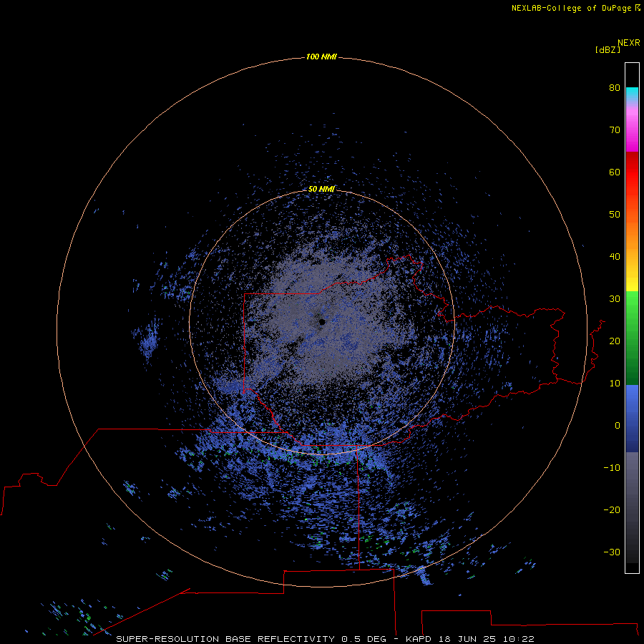
Task: Click the 0 dBZ scale value
Action: pyautogui.click(x=618, y=426)
